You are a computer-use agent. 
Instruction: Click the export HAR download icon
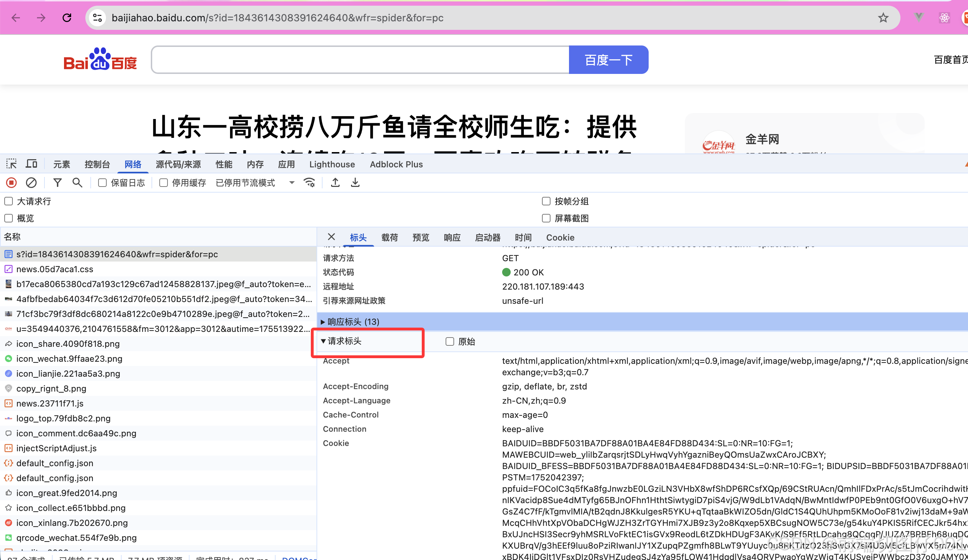(355, 183)
